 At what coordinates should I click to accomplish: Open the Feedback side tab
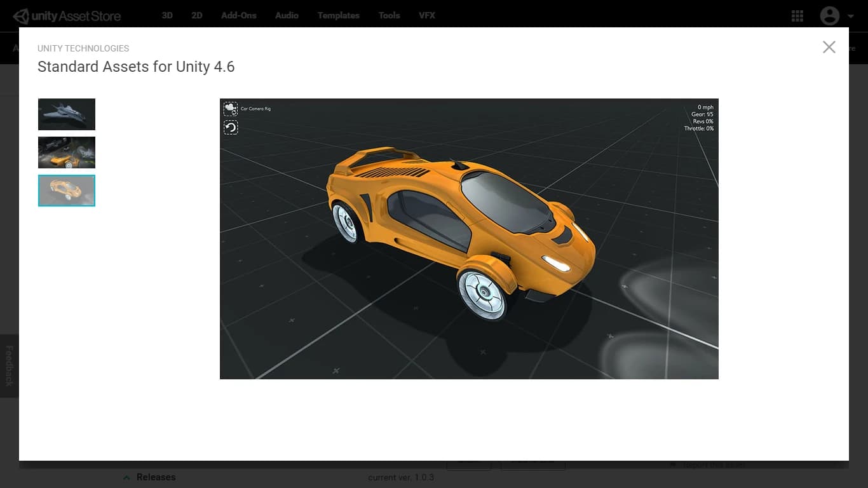point(9,365)
